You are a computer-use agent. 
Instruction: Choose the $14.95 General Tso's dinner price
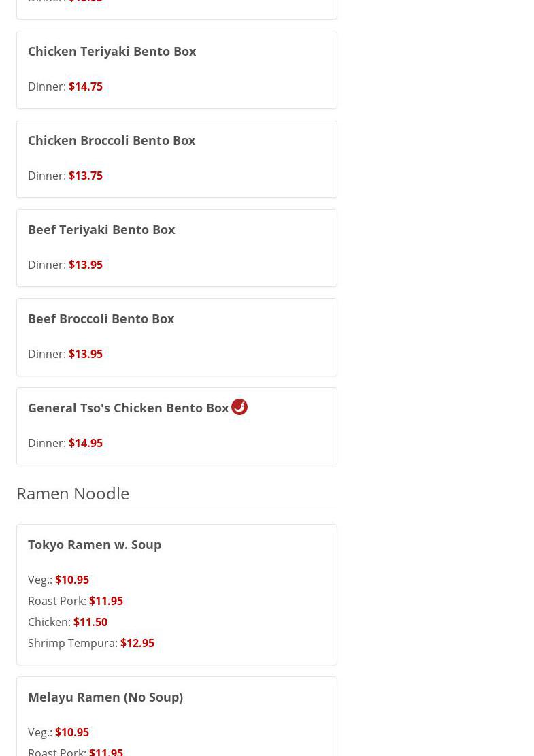click(x=86, y=443)
